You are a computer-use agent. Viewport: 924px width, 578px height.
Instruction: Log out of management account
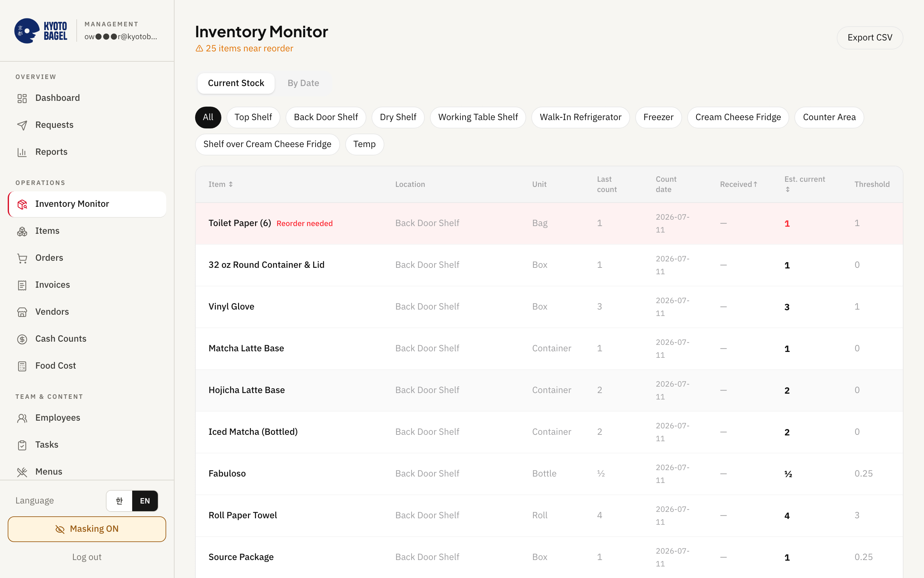(x=87, y=557)
